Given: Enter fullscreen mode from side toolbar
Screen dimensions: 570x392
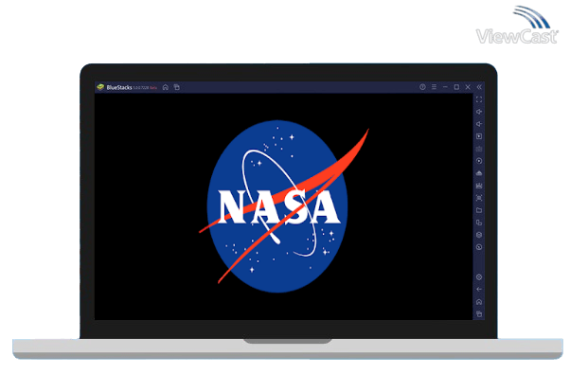Looking at the screenshot, I should click(479, 99).
